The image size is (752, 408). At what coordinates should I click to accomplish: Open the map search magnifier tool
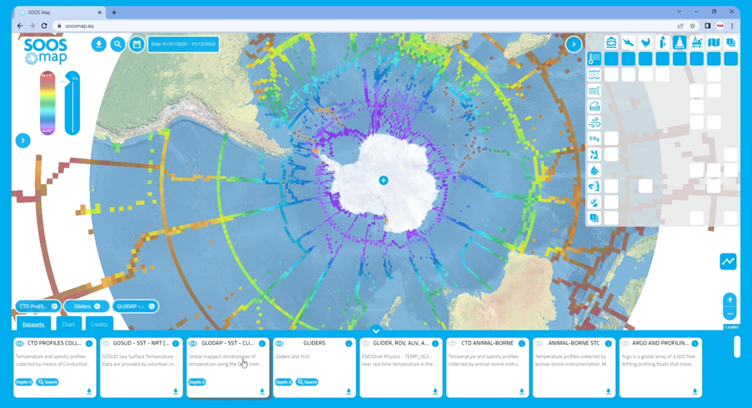[x=118, y=44]
